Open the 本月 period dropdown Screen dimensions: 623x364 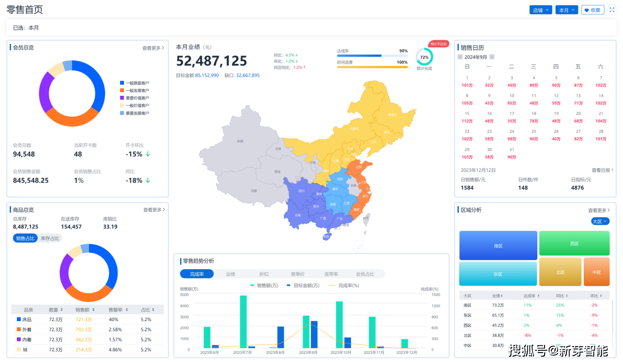click(567, 10)
